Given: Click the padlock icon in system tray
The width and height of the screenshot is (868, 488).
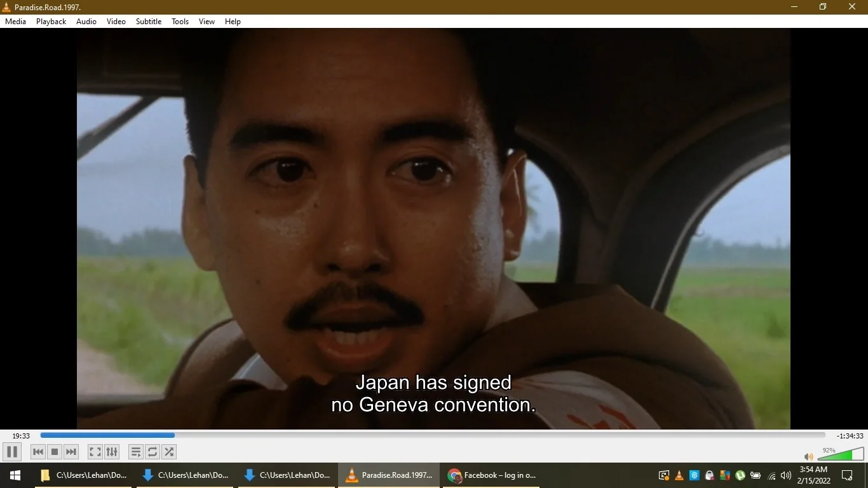Looking at the screenshot, I should click(710, 475).
